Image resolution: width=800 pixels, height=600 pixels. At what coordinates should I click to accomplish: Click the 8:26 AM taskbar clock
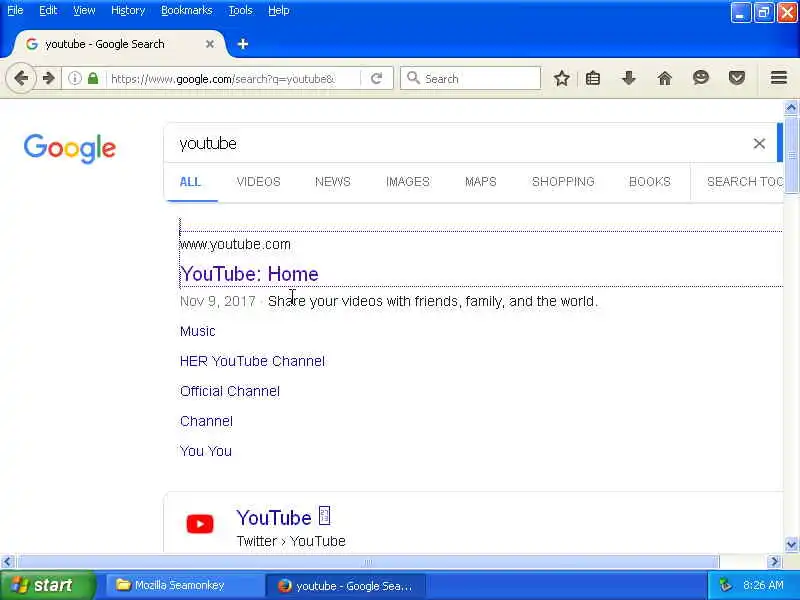(763, 585)
